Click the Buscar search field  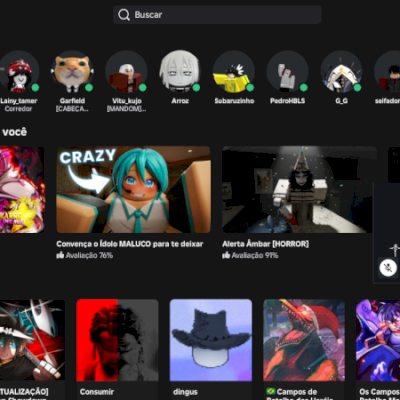(217, 15)
